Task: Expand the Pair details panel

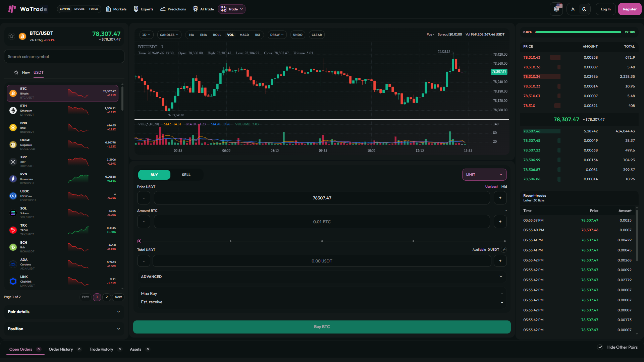Action: [64, 312]
